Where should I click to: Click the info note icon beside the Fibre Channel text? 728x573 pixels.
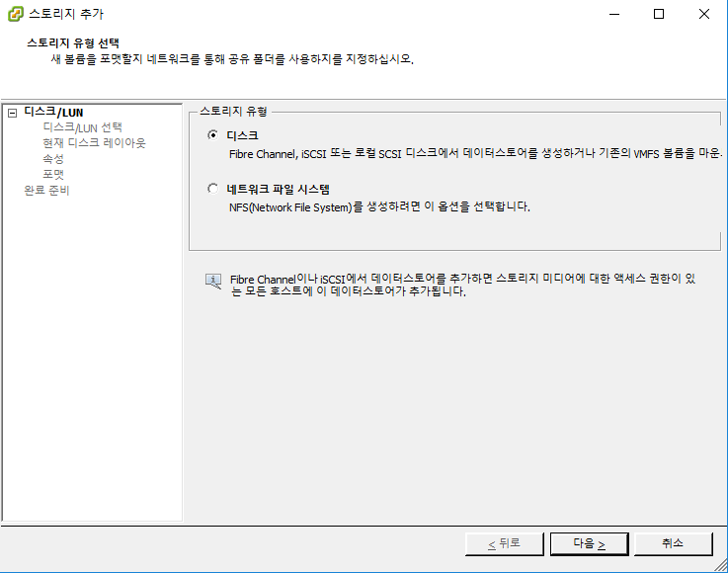tap(213, 282)
